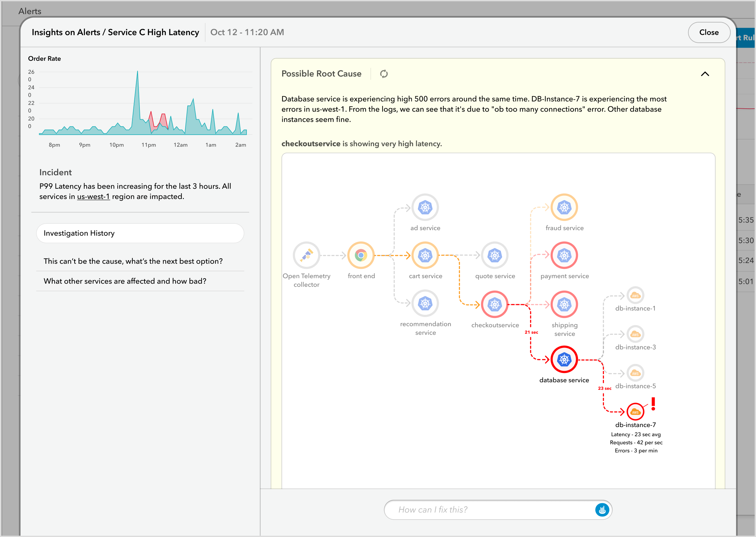The height and width of the screenshot is (537, 756).
Task: Click the fraud service node icon
Action: 564,207
